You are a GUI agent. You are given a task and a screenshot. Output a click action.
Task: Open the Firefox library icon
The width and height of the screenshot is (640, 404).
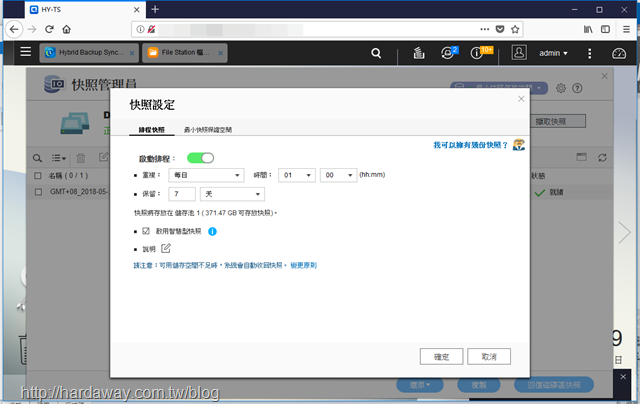point(588,29)
